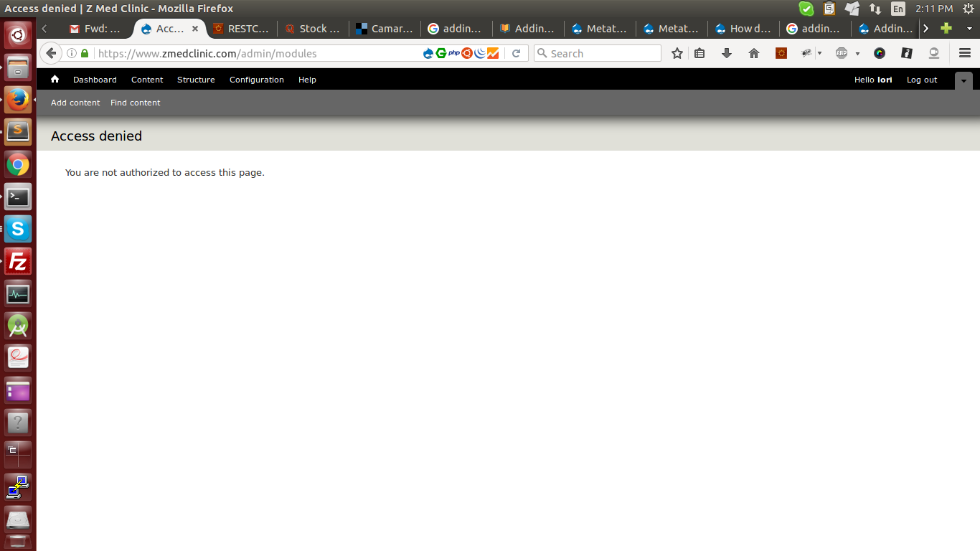This screenshot has height=551, width=980.
Task: Bookmark this page with the star icon
Action: [x=677, y=53]
